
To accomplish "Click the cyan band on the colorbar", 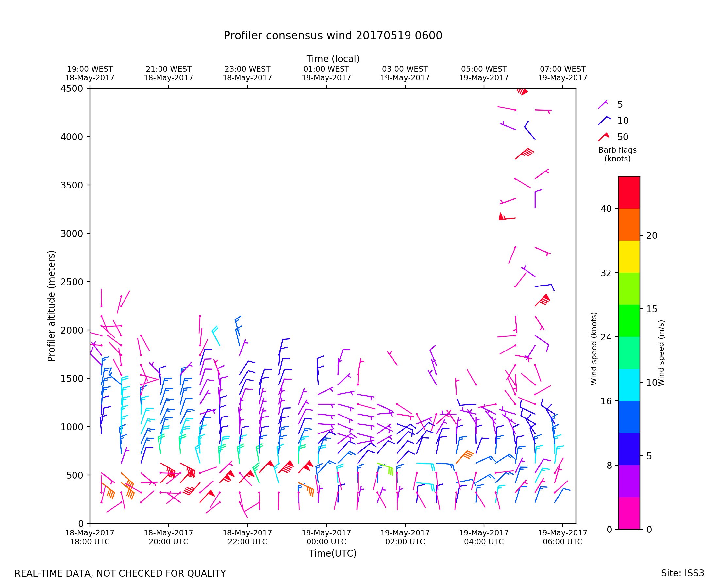I will coord(629,385).
